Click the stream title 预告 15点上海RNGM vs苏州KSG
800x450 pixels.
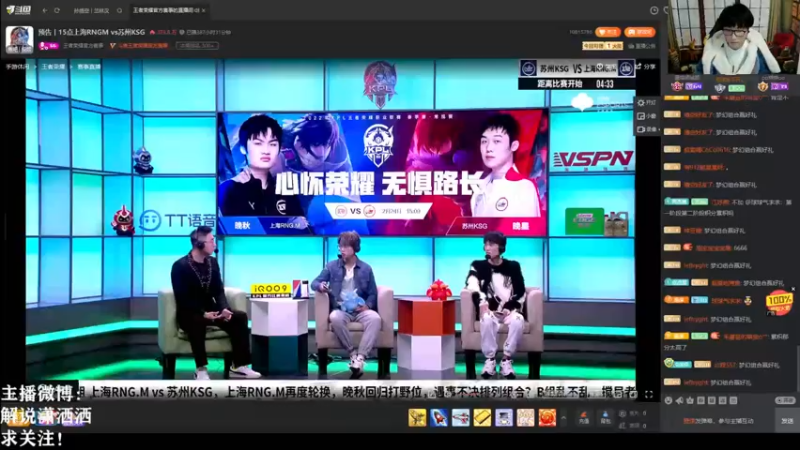click(91, 32)
